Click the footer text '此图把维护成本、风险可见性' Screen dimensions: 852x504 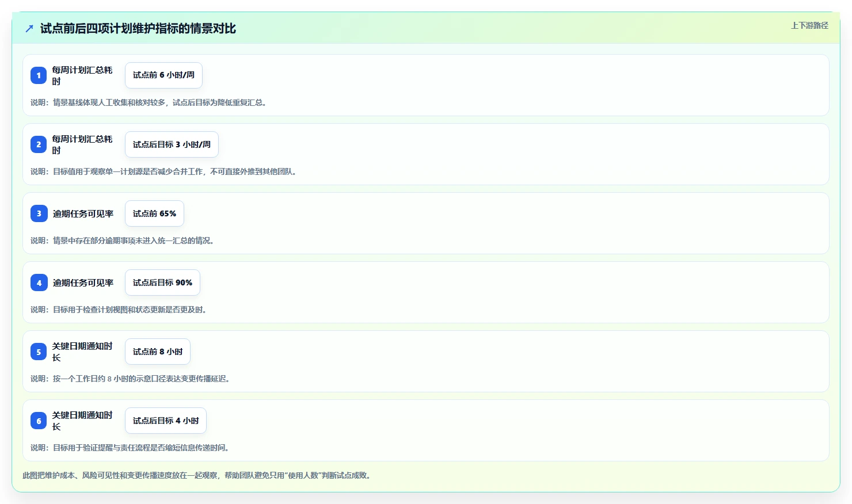tap(71, 475)
